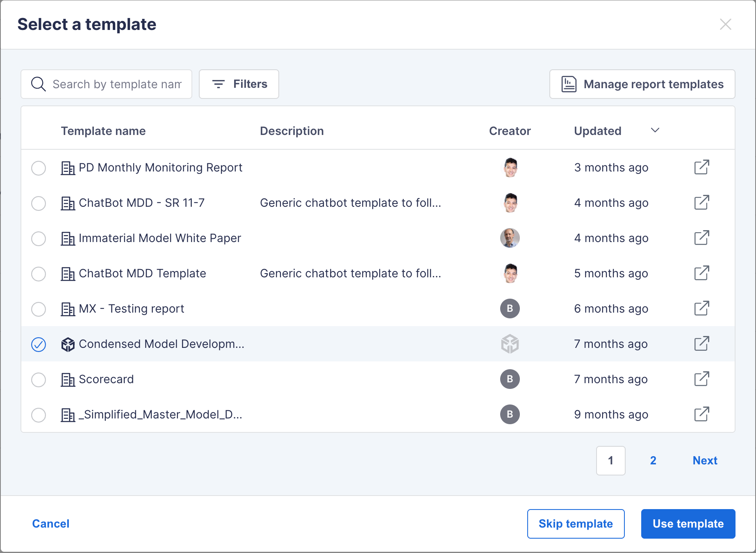Choose ChatBot MDD Template radio button
Image resolution: width=756 pixels, height=553 pixels.
39,274
